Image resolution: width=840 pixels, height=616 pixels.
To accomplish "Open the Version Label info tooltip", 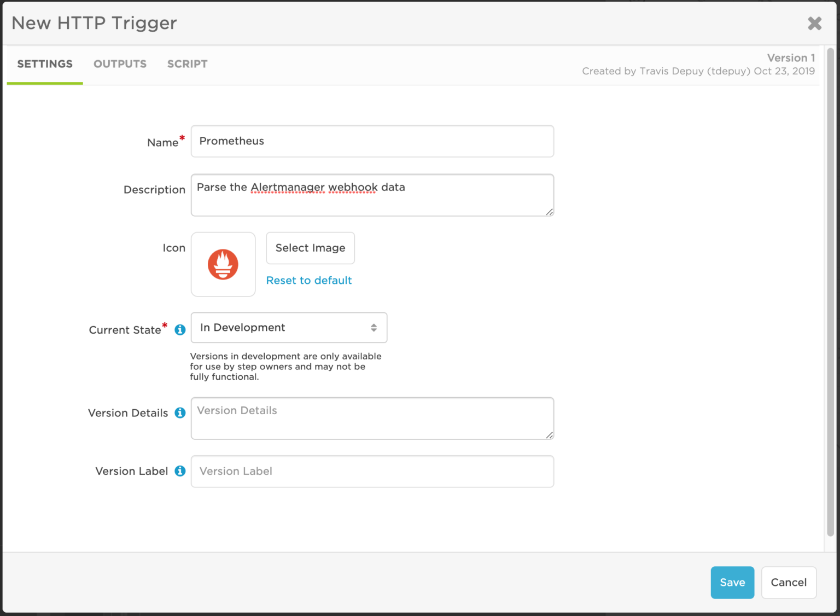I will 179,471.
